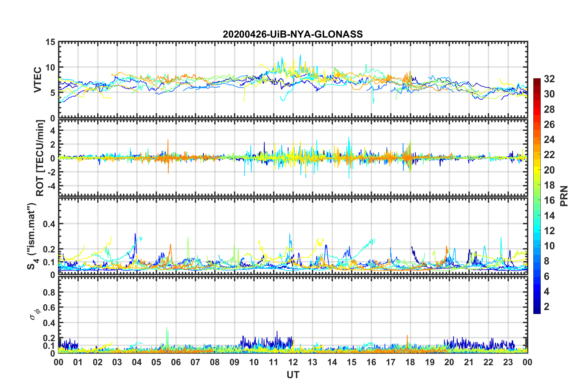Click colorbar tick label 18
This screenshot has height=392, width=586.
(x=549, y=185)
